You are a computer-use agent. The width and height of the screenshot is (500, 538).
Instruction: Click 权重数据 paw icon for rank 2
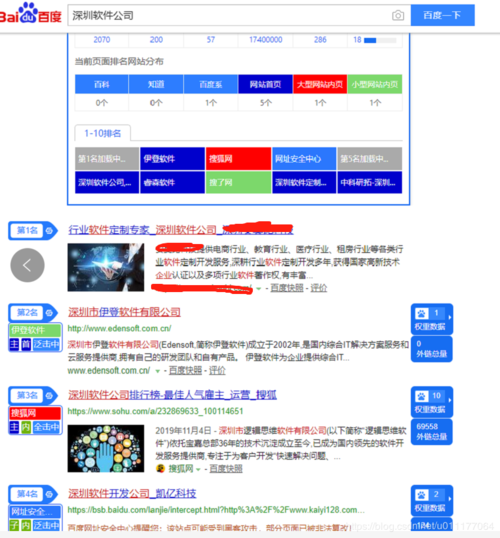click(421, 313)
